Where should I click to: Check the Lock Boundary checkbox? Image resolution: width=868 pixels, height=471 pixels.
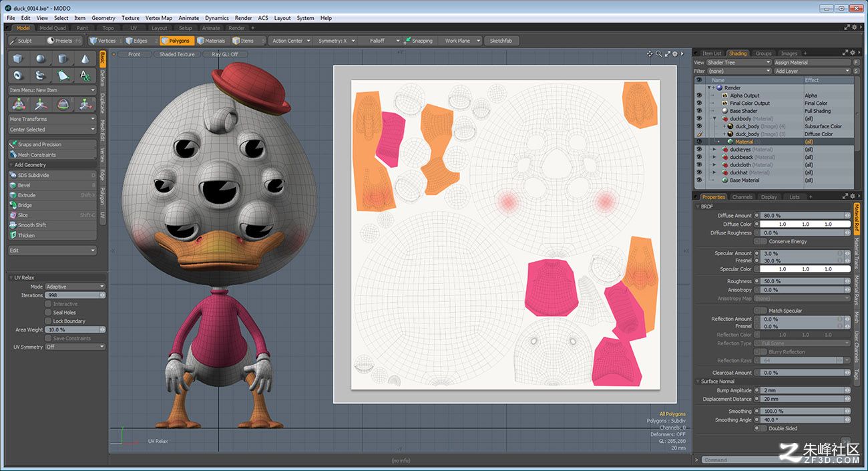click(48, 321)
